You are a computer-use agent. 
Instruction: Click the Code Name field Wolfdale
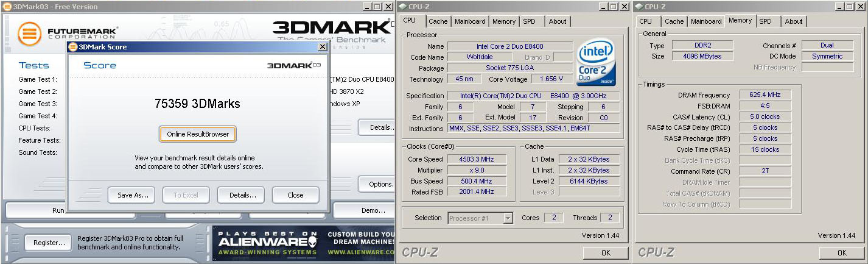pos(480,57)
